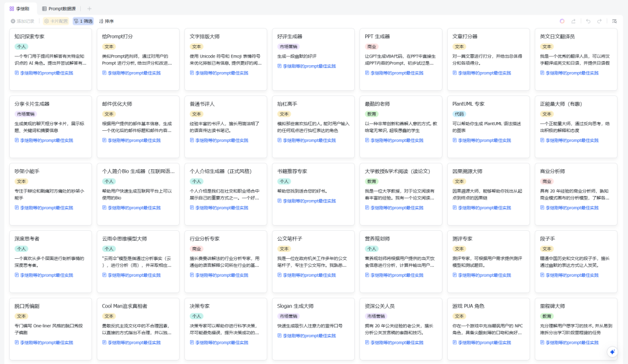Screen dimensions: 628x364
Task: Switch to the Prompt数据源 tab
Action: click(59, 8)
